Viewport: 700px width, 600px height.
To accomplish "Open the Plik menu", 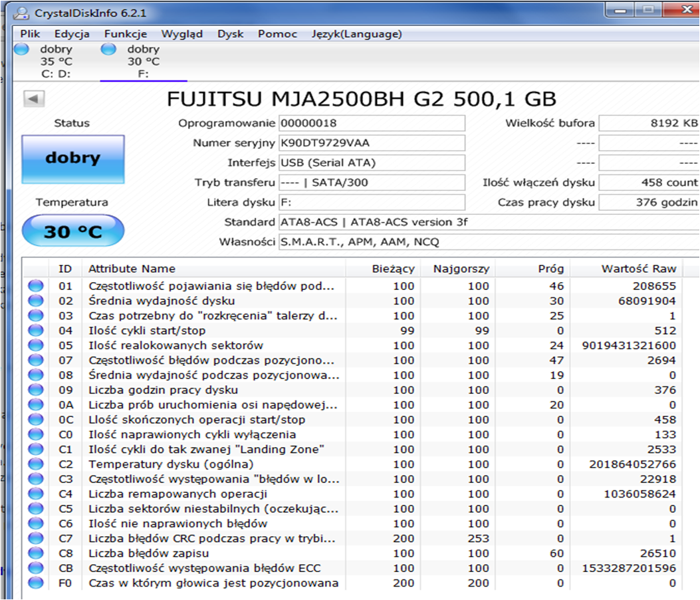I will [30, 34].
